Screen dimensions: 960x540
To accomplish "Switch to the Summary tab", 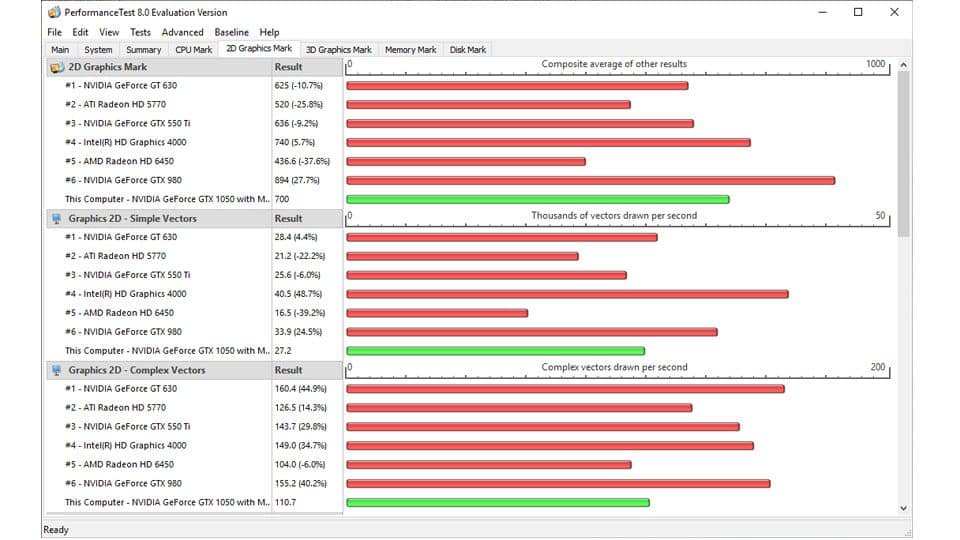I will (x=143, y=50).
